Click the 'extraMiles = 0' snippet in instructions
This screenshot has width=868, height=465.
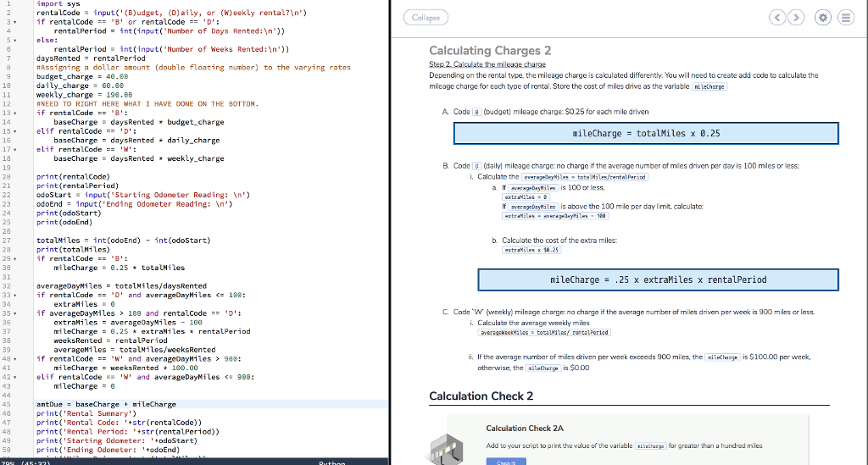tap(526, 197)
